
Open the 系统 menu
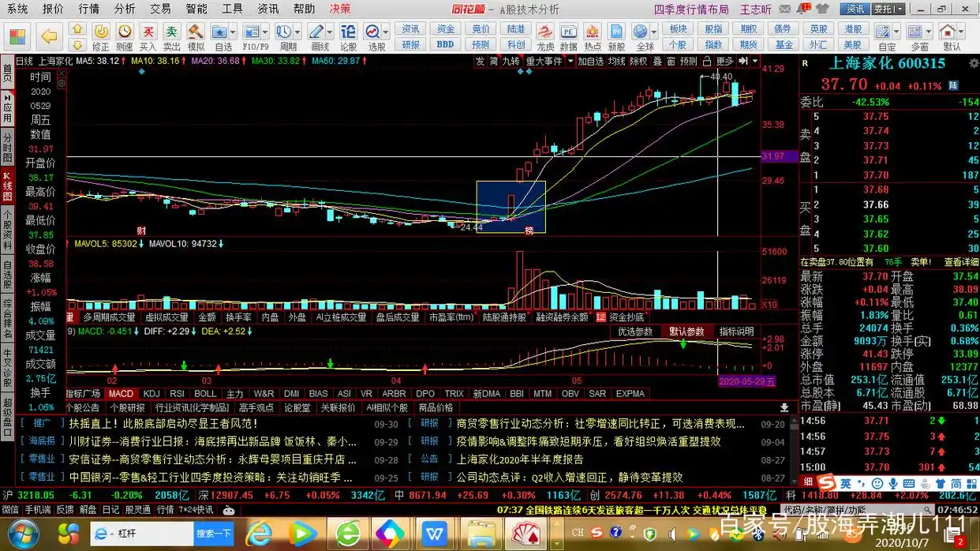(x=17, y=9)
